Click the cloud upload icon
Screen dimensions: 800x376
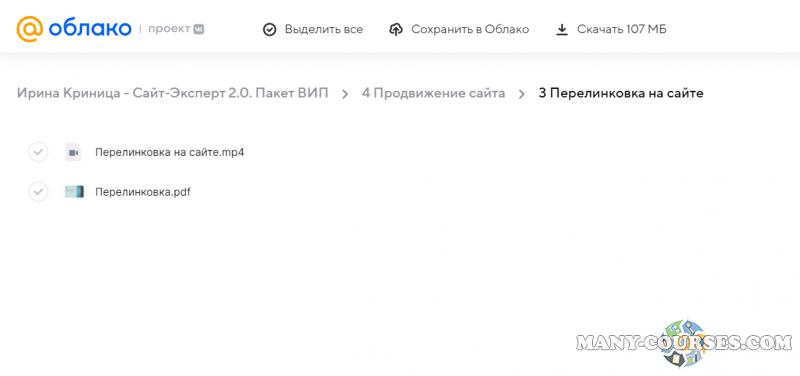pyautogui.click(x=396, y=30)
